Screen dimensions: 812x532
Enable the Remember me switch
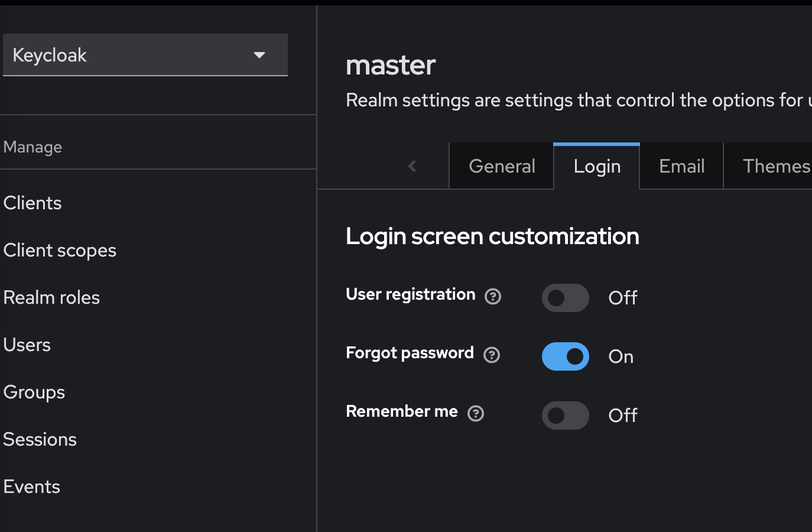pos(566,415)
